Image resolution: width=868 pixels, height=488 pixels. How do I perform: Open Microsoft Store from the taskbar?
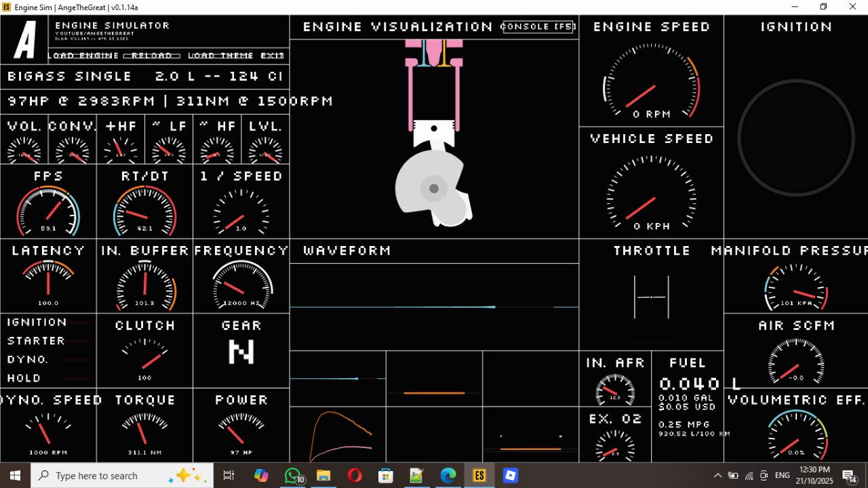click(x=386, y=476)
